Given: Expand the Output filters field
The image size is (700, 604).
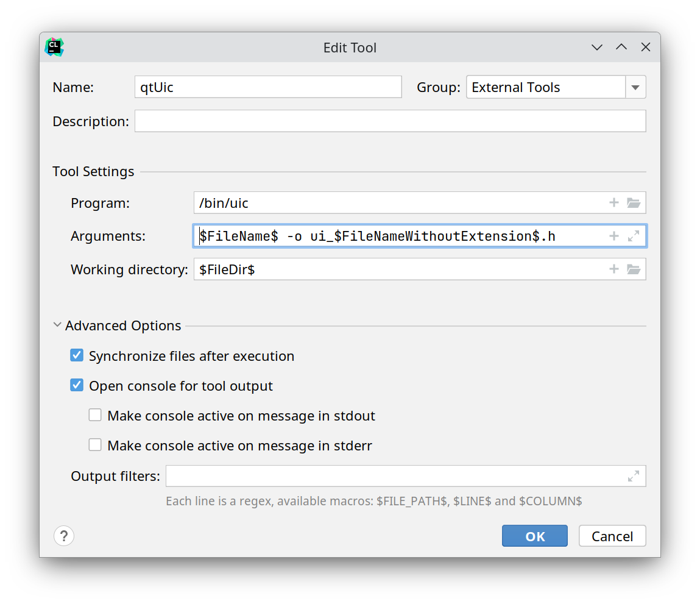Looking at the screenshot, I should click(634, 476).
